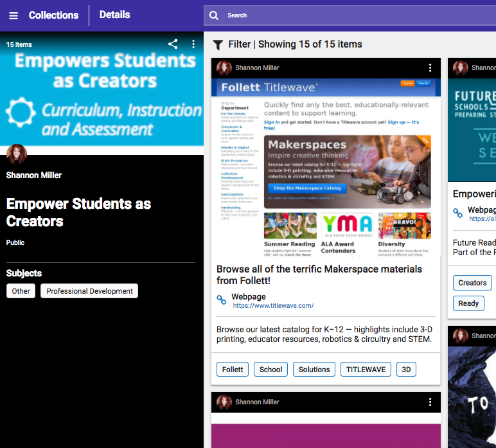Click avatar on the bottom-right dark card
The width and height of the screenshot is (496, 448).
(461, 336)
